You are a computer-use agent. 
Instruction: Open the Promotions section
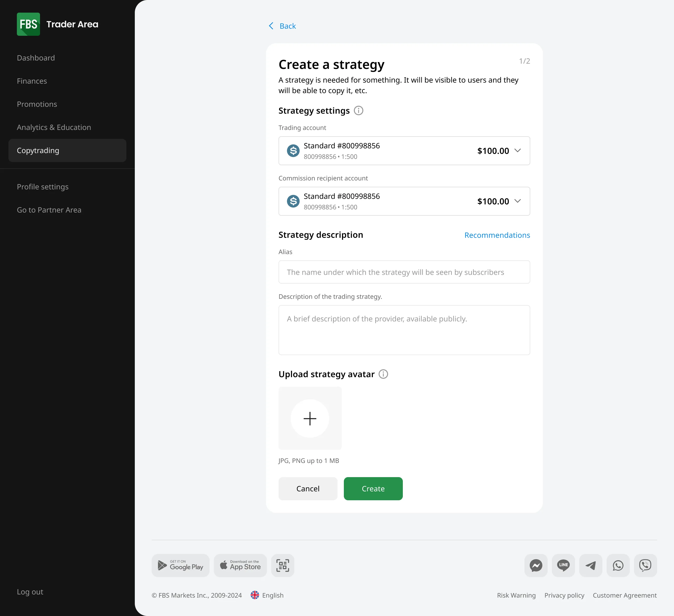37,104
